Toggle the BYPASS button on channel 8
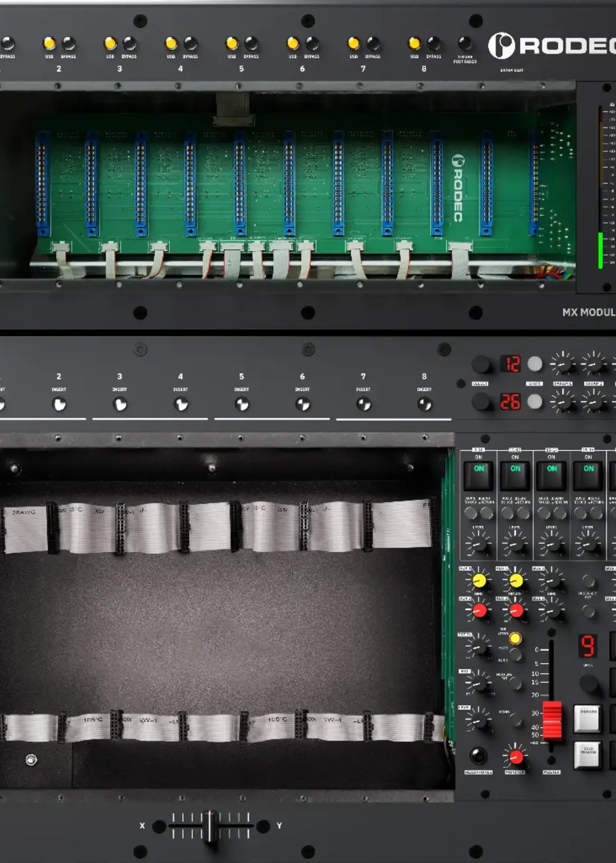616x863 pixels. 434,43
